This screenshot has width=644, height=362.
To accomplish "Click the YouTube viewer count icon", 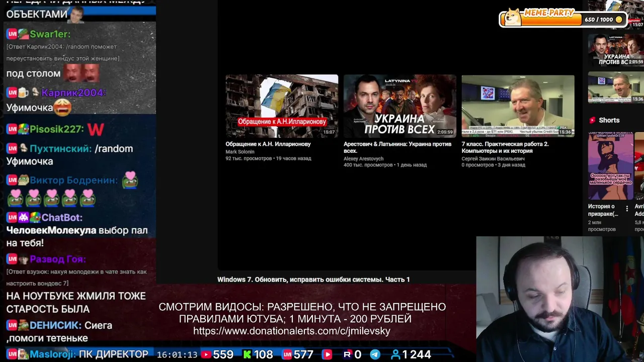I will click(206, 354).
